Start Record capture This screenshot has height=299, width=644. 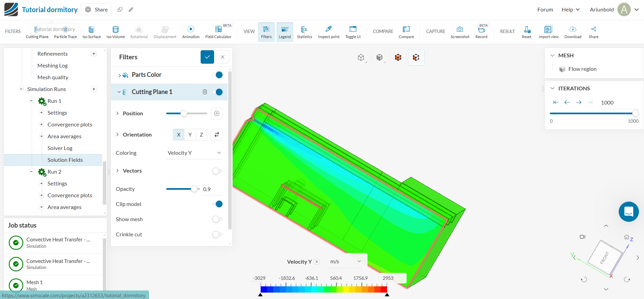click(x=481, y=32)
